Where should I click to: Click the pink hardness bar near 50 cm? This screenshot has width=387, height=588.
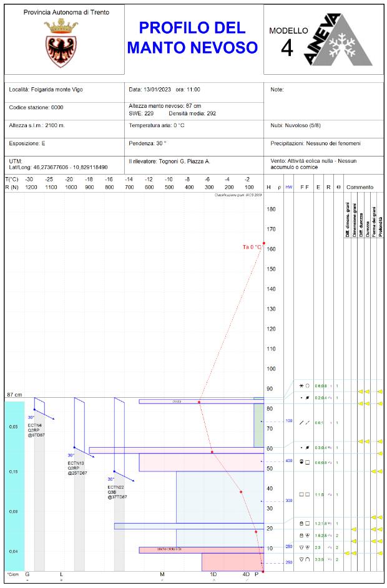(x=202, y=463)
